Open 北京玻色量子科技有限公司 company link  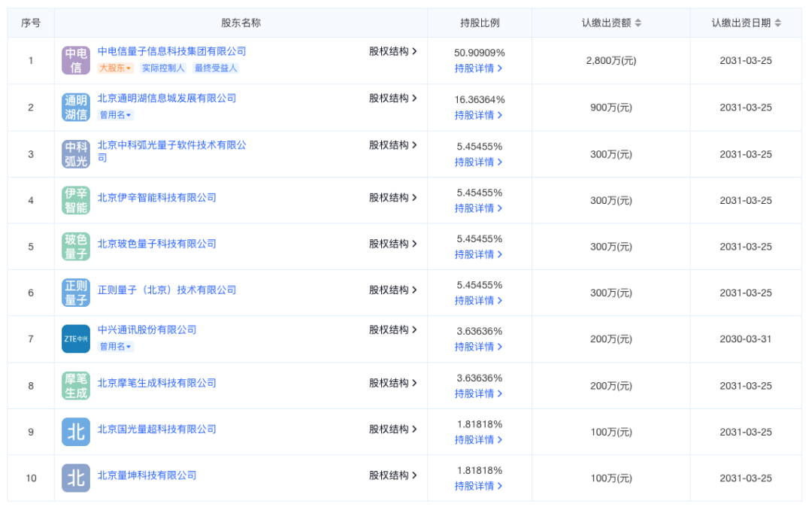point(157,244)
